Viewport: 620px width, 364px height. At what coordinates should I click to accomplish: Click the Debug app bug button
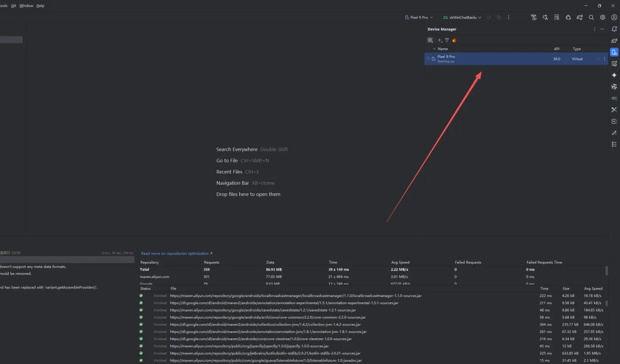pos(499,17)
